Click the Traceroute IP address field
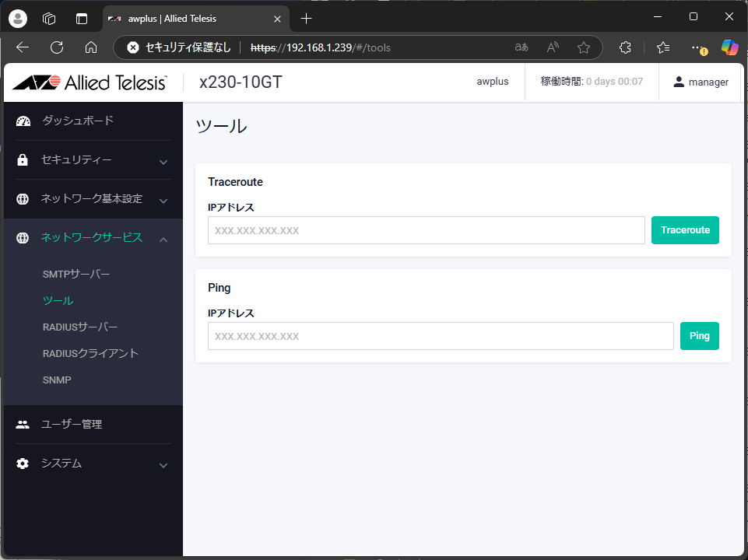Viewport: 748px width, 560px height. coord(426,230)
